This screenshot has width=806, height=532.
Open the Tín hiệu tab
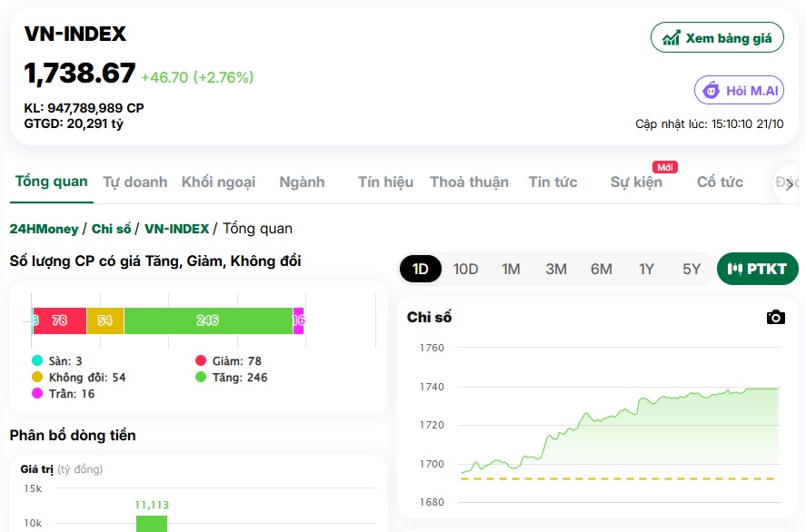tap(385, 182)
